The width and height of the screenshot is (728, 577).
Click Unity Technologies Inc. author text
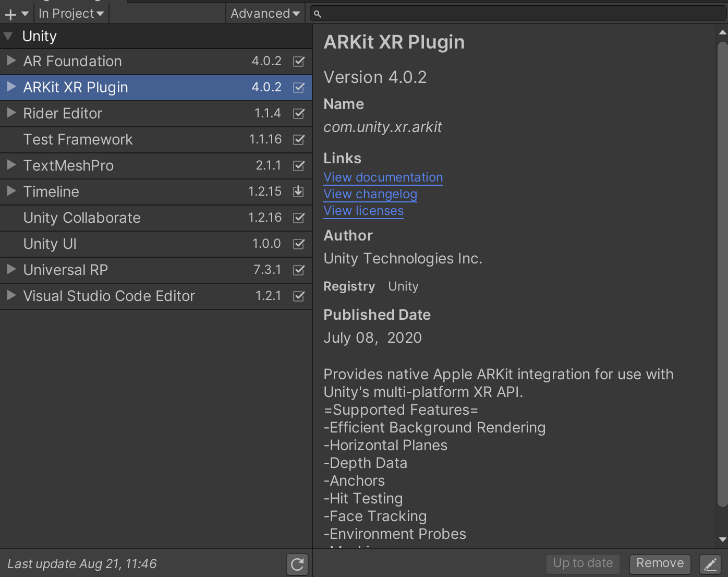(x=403, y=259)
